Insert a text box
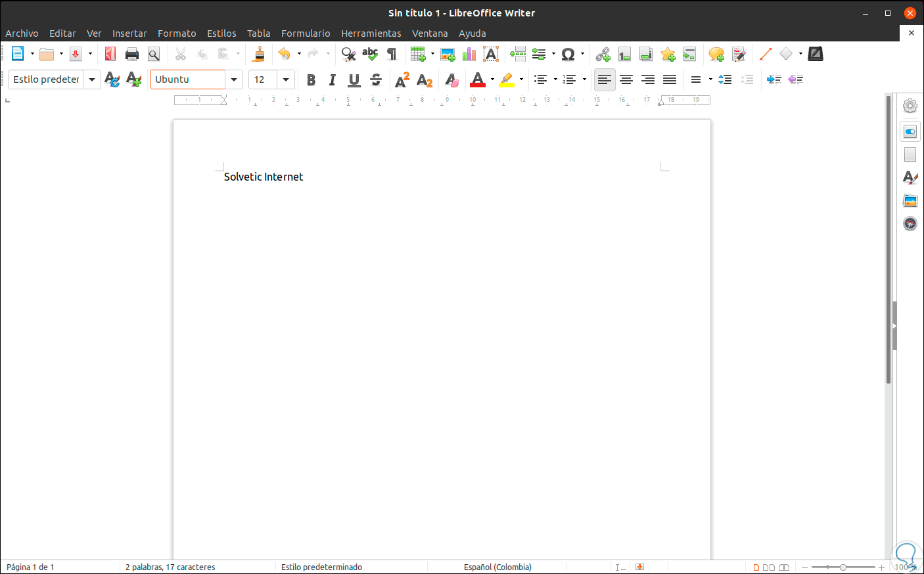Image resolution: width=924 pixels, height=574 pixels. point(491,54)
